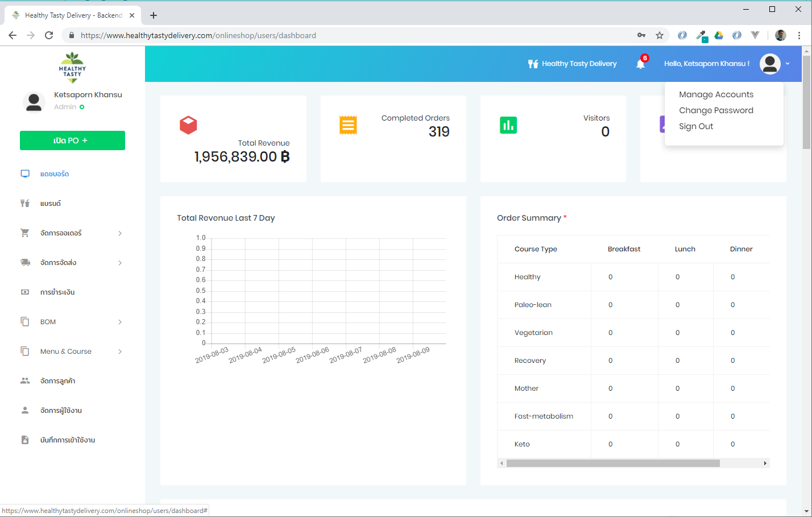Screen dimensions: 812x517
Task: Click the page vertical scrollbar thumb
Action: 806,102
